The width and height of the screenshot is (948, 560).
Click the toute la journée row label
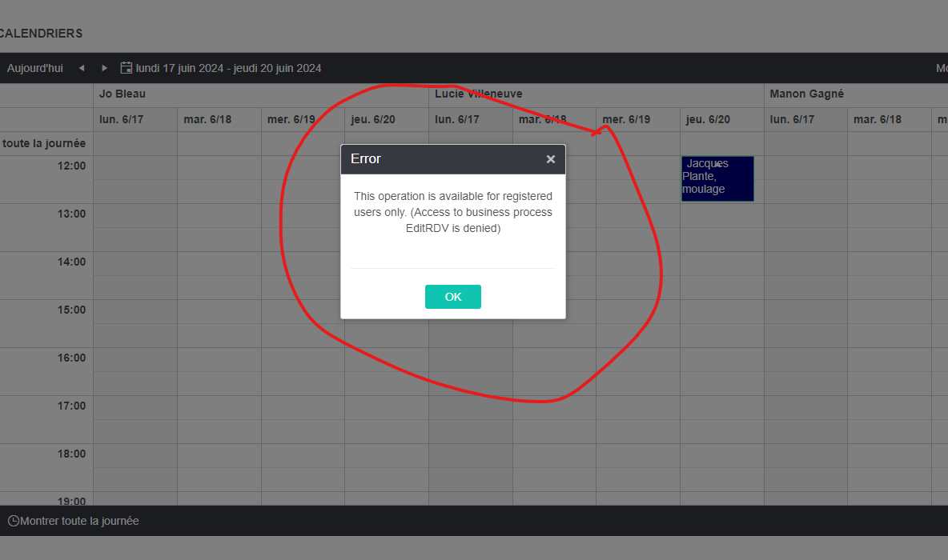pos(44,144)
